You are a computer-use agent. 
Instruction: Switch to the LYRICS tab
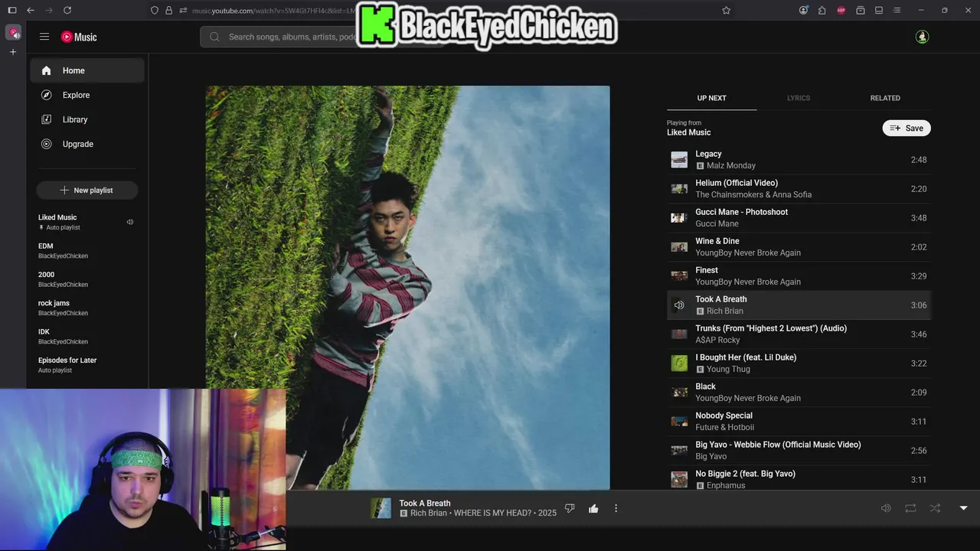(x=798, y=98)
